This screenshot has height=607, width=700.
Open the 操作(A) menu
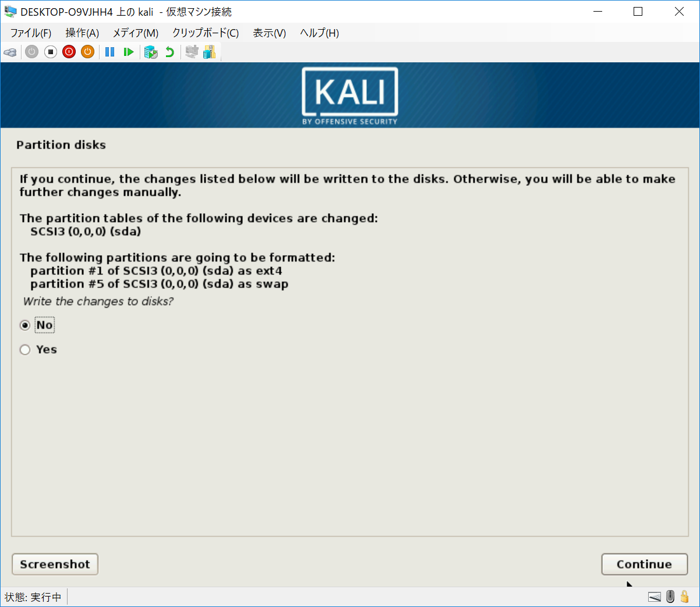pos(82,33)
